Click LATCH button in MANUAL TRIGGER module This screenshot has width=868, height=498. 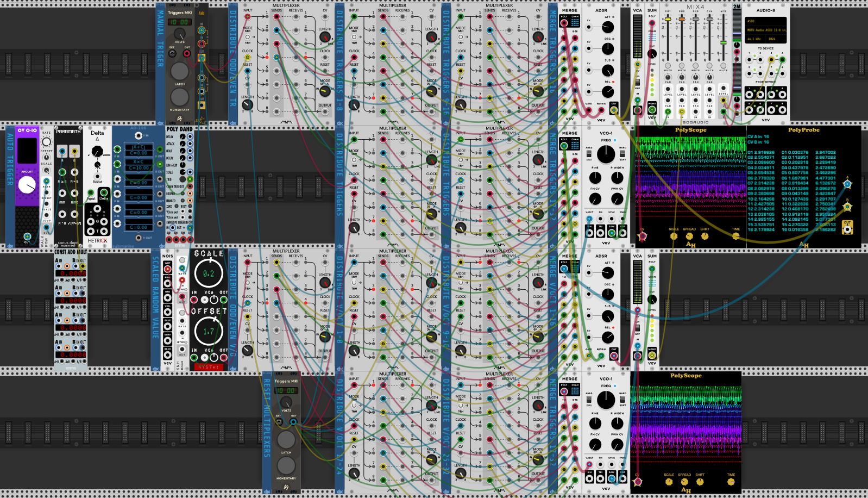[x=179, y=71]
